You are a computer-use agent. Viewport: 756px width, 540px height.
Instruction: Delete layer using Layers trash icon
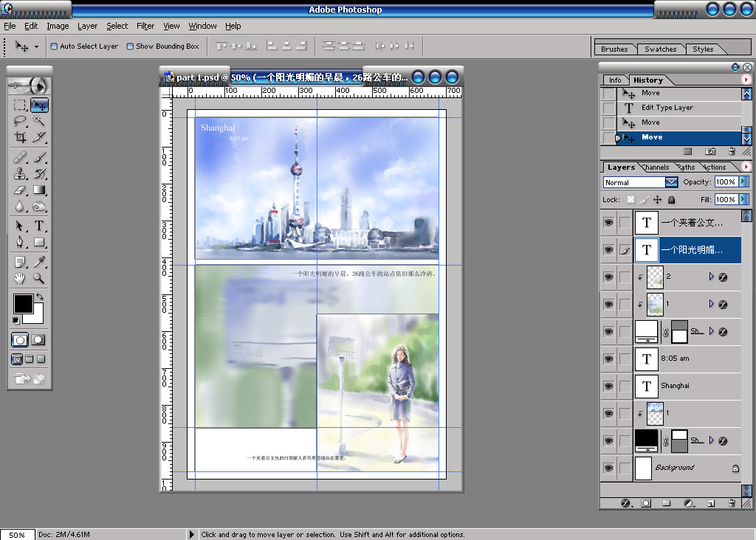pyautogui.click(x=732, y=503)
